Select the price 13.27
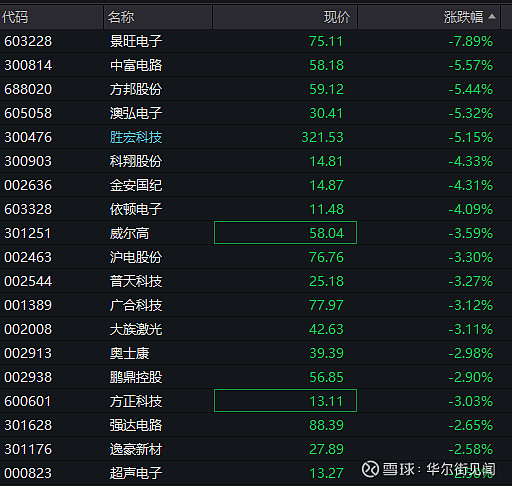This screenshot has width=512, height=486. point(326,473)
